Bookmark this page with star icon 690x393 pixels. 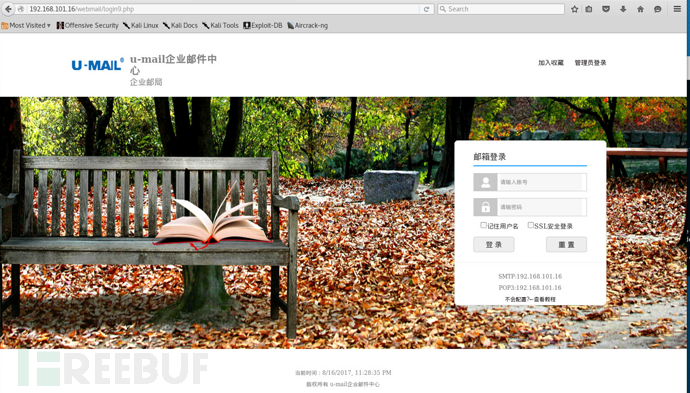(x=574, y=9)
